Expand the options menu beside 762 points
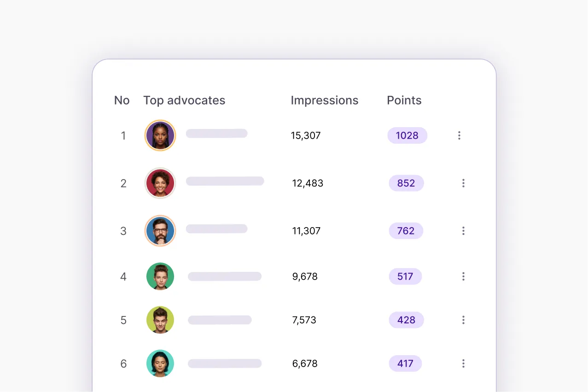588x392 pixels. pyautogui.click(x=463, y=231)
